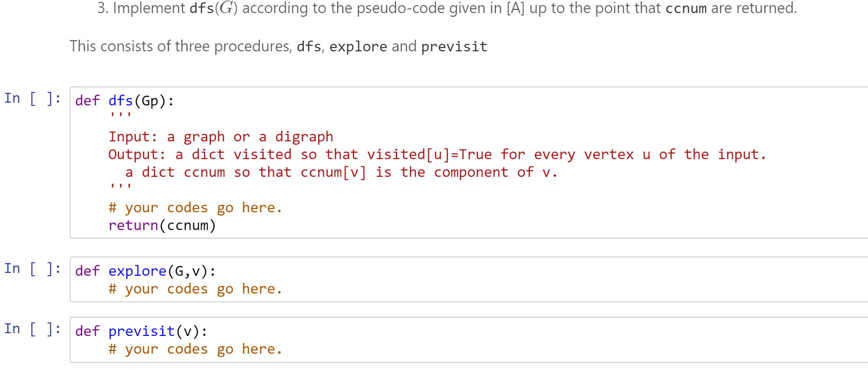Click the 'Implement dfs(G)' instruction text
This screenshot has height=370, width=868.
coord(447,8)
